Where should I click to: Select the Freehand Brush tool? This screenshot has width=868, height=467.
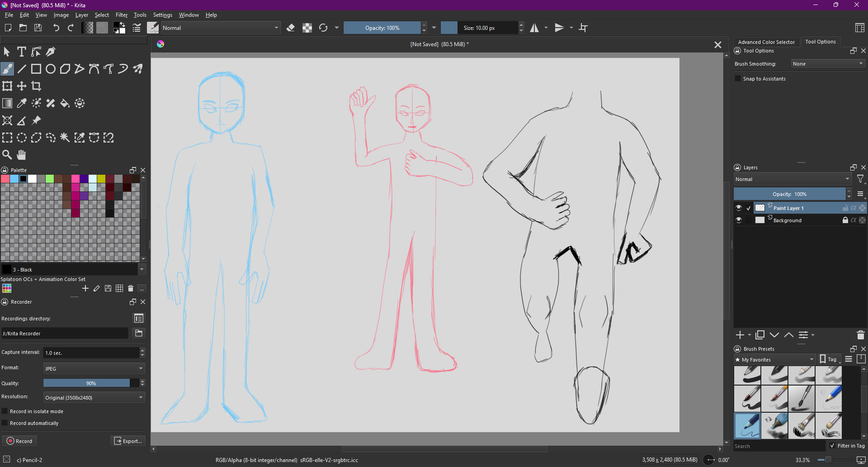point(7,69)
